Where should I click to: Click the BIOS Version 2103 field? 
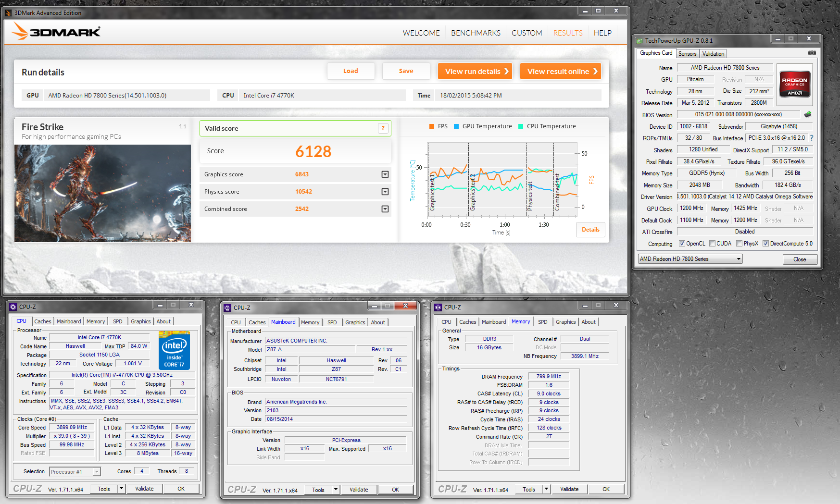pyautogui.click(x=336, y=410)
